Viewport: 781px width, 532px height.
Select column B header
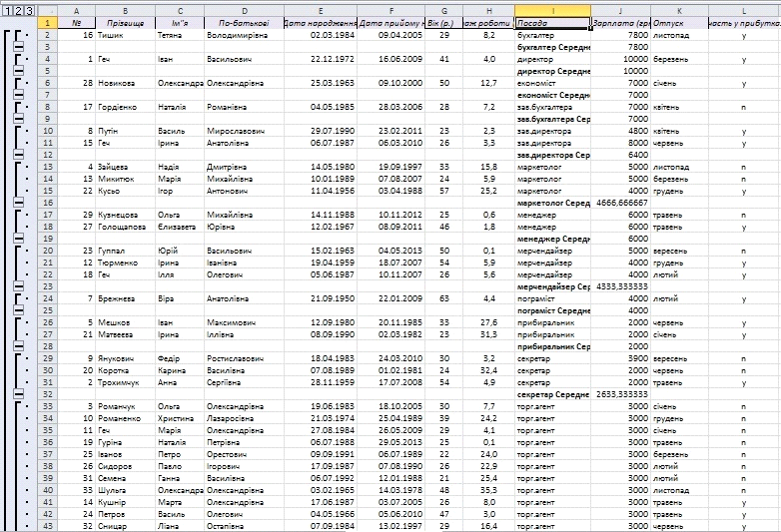click(125, 11)
